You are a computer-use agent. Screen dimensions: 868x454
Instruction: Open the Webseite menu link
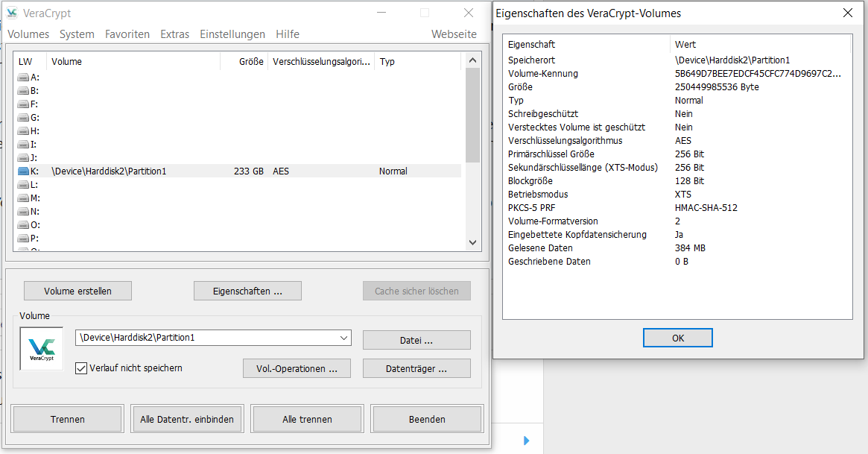click(454, 34)
